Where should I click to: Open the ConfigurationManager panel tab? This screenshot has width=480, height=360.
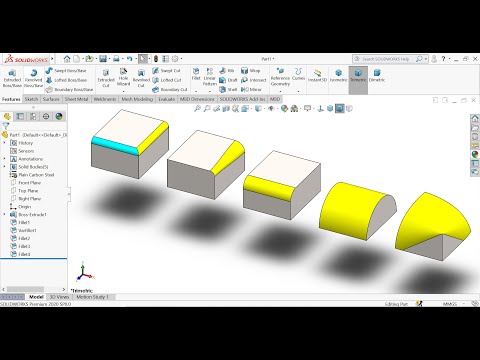pos(33,116)
